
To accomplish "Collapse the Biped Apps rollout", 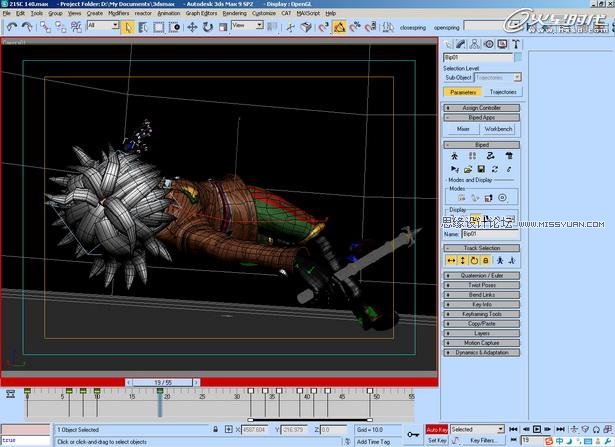I will (482, 118).
